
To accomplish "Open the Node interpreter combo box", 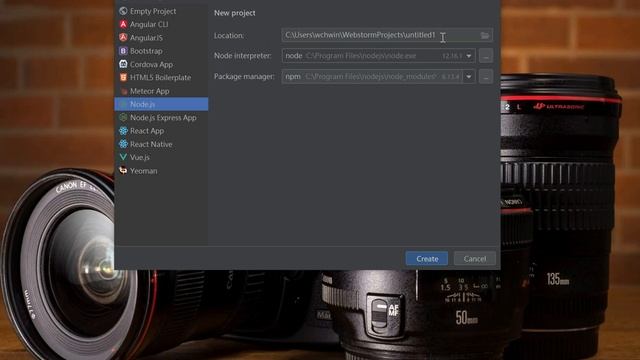I will coord(378,56).
